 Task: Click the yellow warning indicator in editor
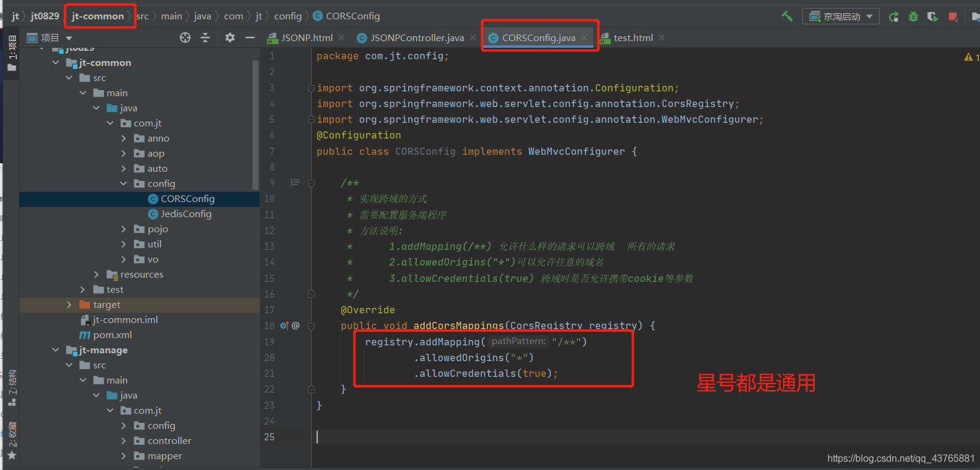(968, 57)
